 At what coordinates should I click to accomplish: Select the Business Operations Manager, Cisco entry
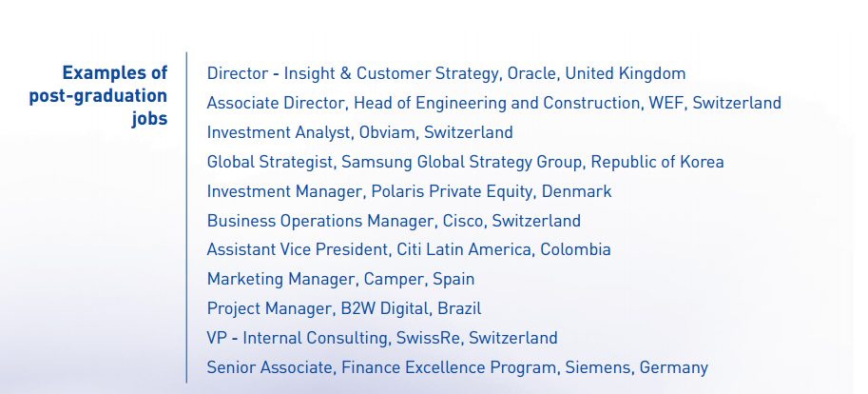click(x=394, y=221)
